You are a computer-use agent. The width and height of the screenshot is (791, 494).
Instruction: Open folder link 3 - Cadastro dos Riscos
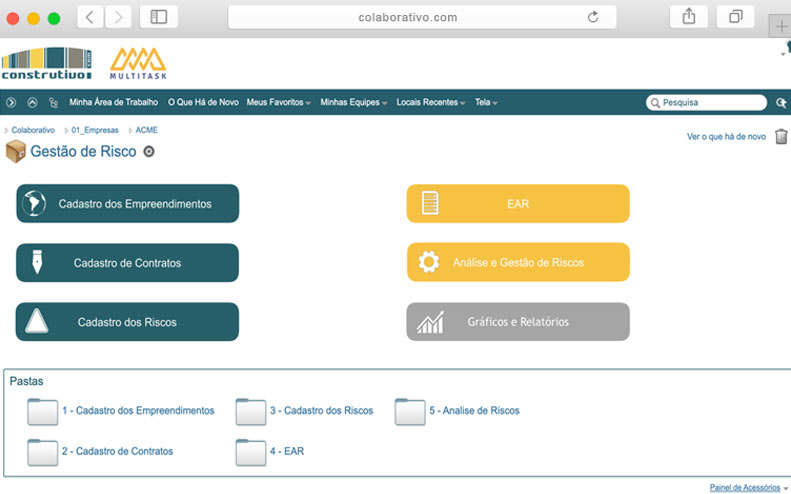click(321, 411)
